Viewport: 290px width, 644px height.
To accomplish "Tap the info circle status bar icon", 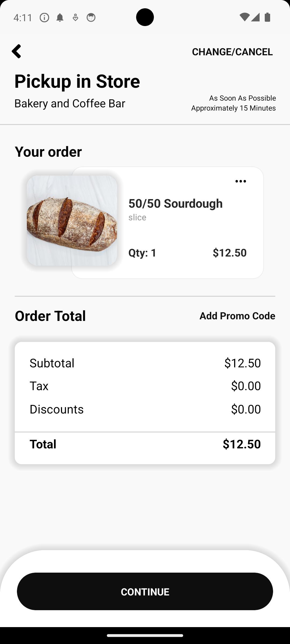I will tap(44, 18).
